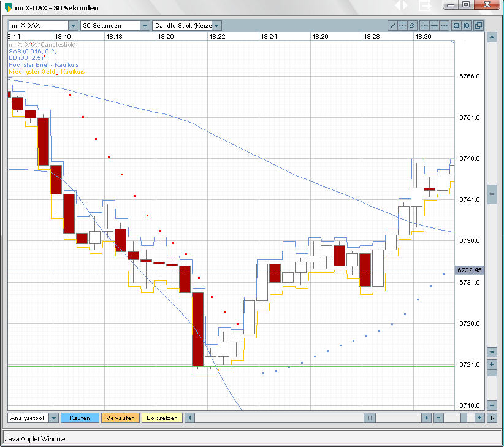Minimize the mi X-DAX window
Viewport: 504px width, 447px height.
coord(450,5)
